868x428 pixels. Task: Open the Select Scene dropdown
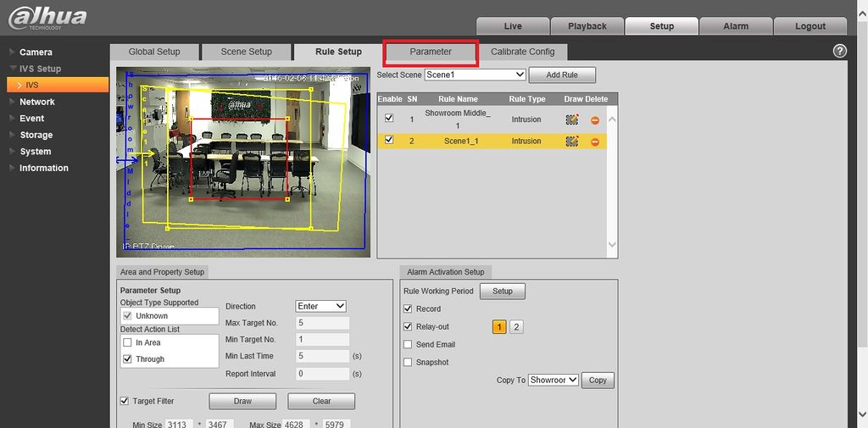475,75
